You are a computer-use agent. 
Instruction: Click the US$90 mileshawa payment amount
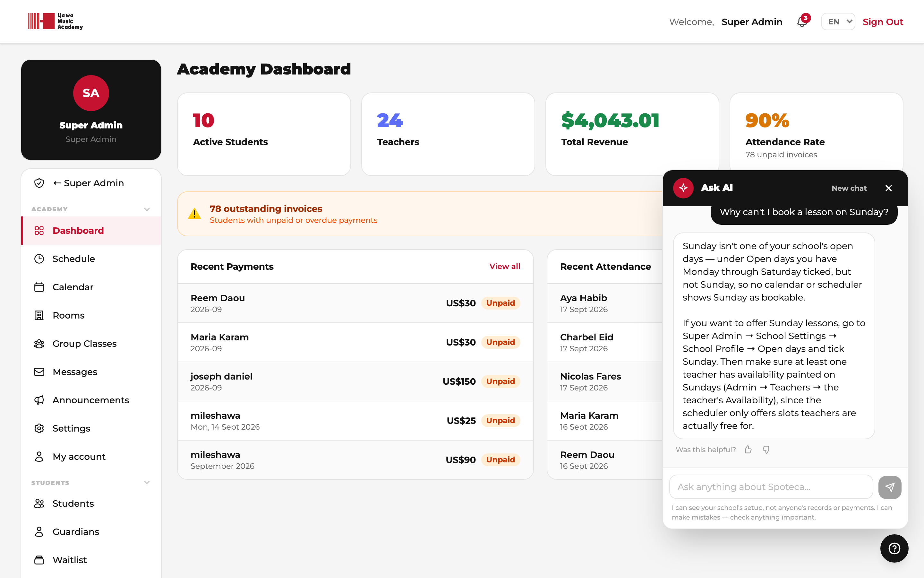tap(460, 460)
